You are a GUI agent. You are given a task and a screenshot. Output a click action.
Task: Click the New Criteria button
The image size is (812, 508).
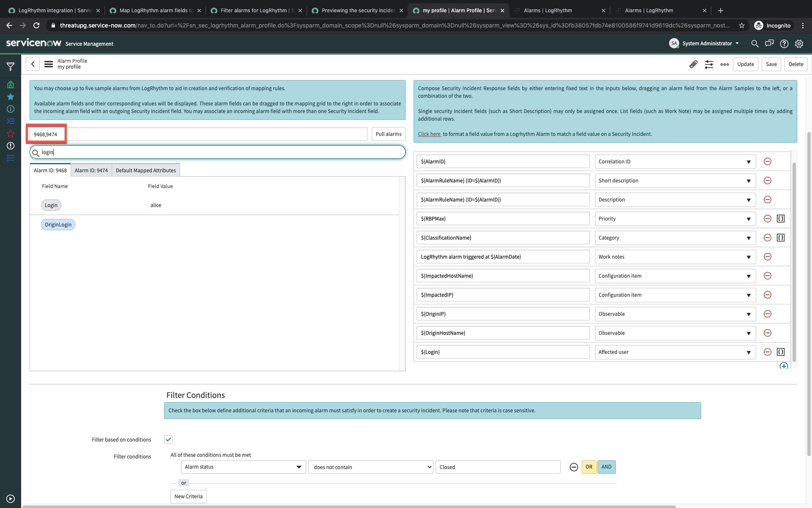(x=189, y=497)
